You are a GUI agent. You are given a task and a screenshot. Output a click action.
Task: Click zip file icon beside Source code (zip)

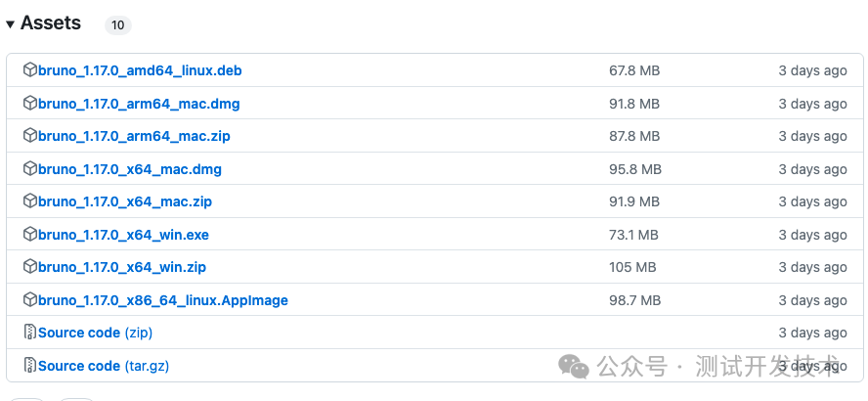(30, 333)
